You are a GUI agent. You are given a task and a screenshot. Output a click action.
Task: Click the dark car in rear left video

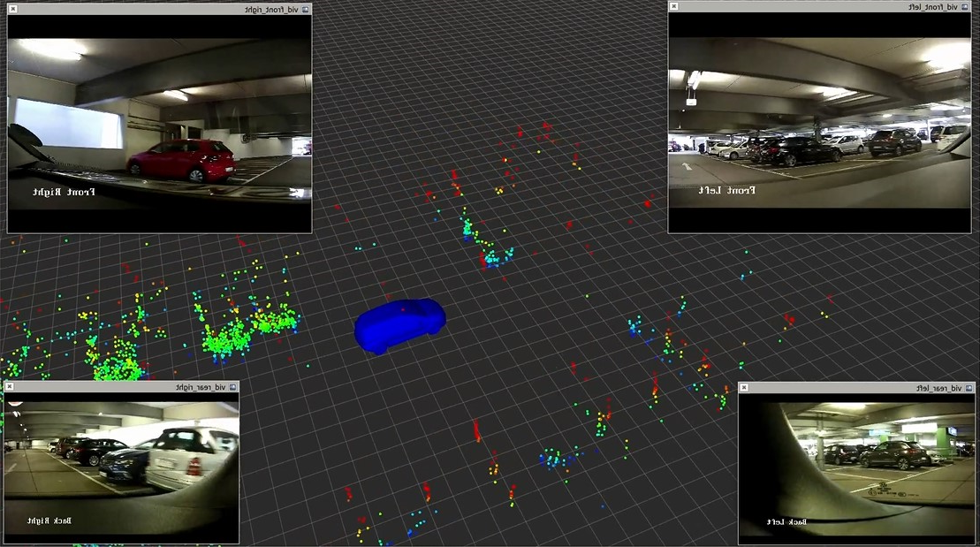pos(893,453)
